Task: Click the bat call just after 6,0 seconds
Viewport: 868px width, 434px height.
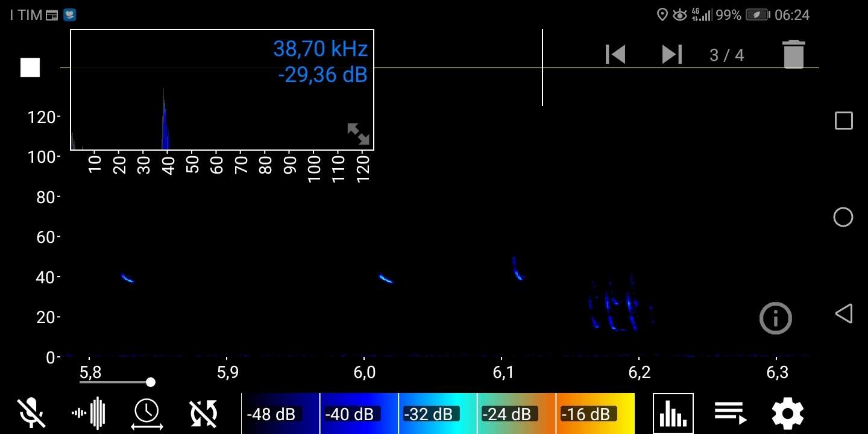Action: [386, 278]
